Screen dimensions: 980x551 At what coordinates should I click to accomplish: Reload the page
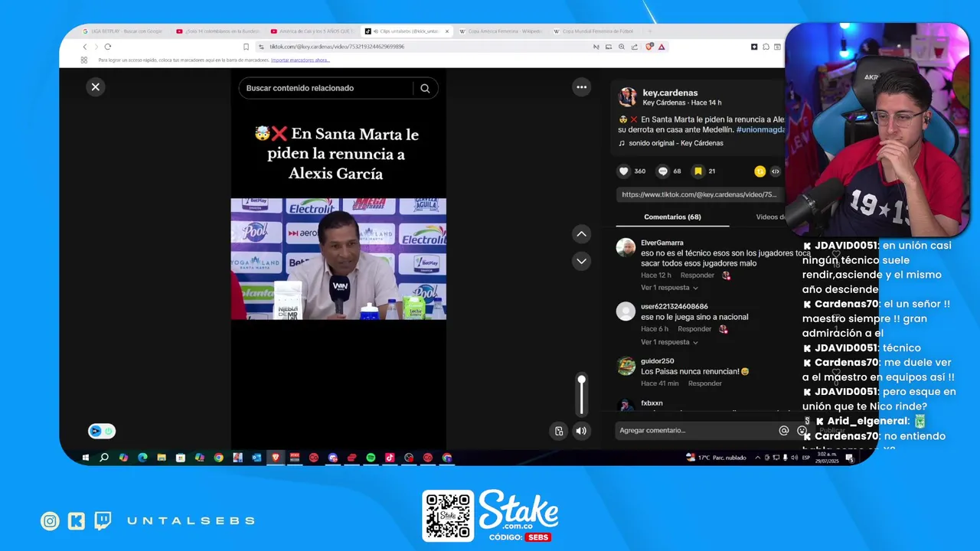pos(107,47)
